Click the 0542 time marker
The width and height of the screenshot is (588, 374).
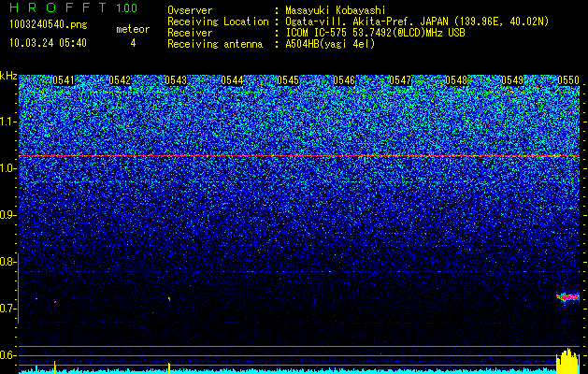click(x=120, y=80)
